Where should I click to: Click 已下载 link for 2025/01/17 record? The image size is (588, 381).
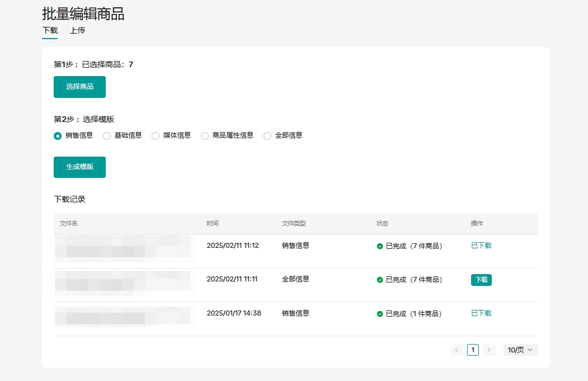[x=481, y=313]
